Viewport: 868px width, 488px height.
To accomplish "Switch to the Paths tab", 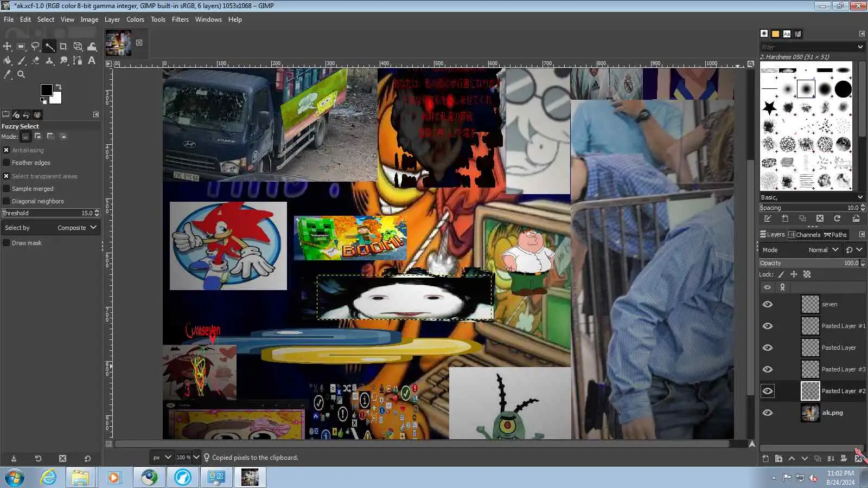I will click(835, 235).
